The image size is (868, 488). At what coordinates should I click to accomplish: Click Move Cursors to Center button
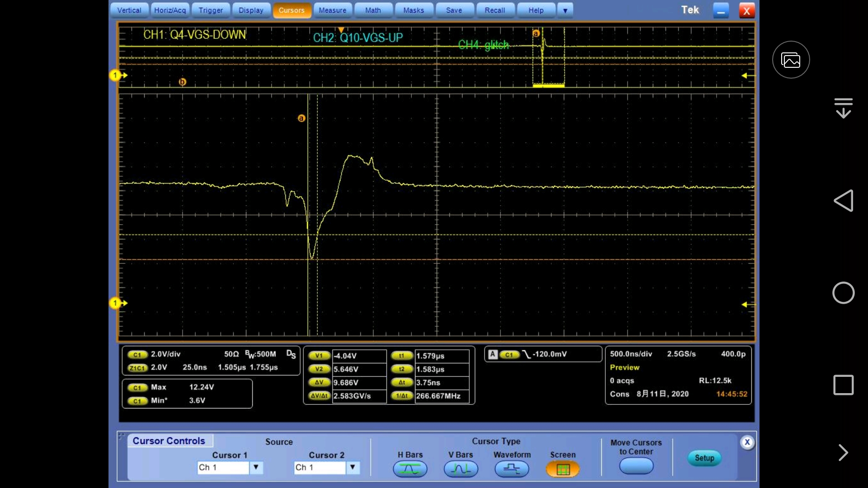(636, 466)
